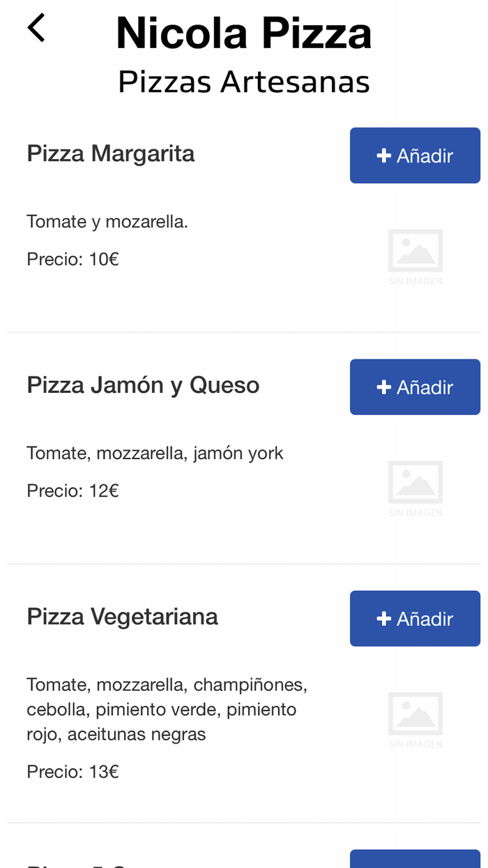Tap the back arrow to leave Nicola Pizza
The width and height of the screenshot is (488, 868).
[36, 28]
